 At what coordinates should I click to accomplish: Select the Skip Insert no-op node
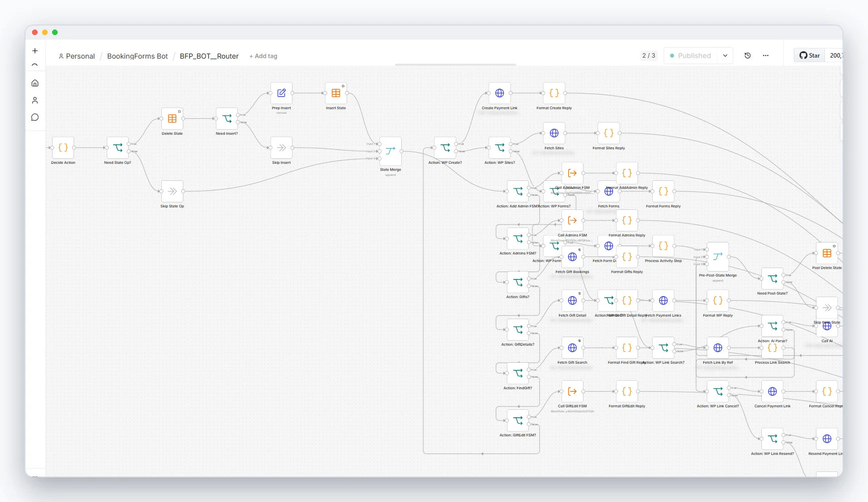coord(281,148)
